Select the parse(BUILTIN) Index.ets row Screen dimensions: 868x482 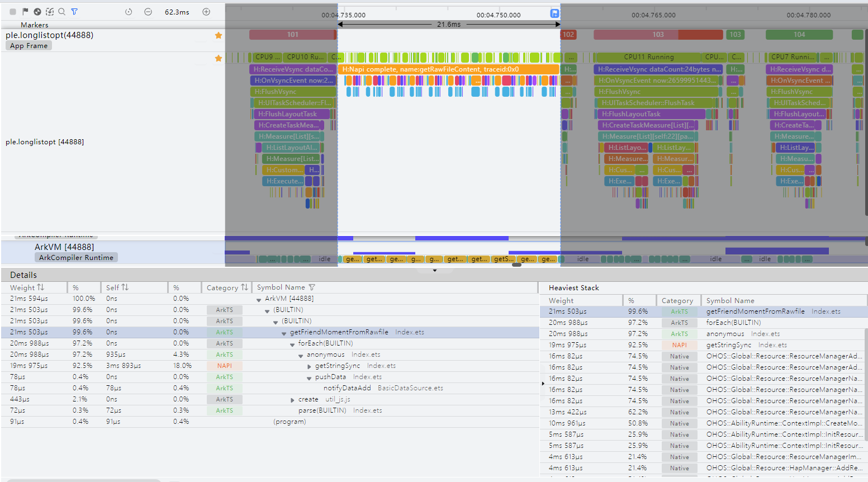(270, 410)
